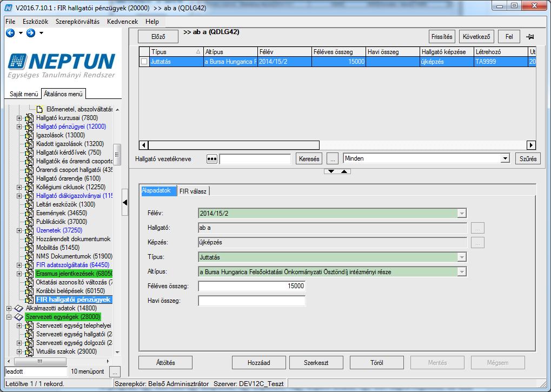Click the Publikációk folder icon
Image resolution: width=551 pixels, height=392 pixels.
[30, 222]
